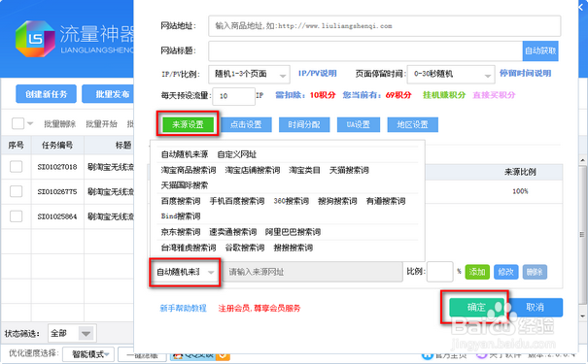This screenshot has height=364, width=588.
Task: Click 批量开始 in the task toolbar
Action: [x=101, y=123]
